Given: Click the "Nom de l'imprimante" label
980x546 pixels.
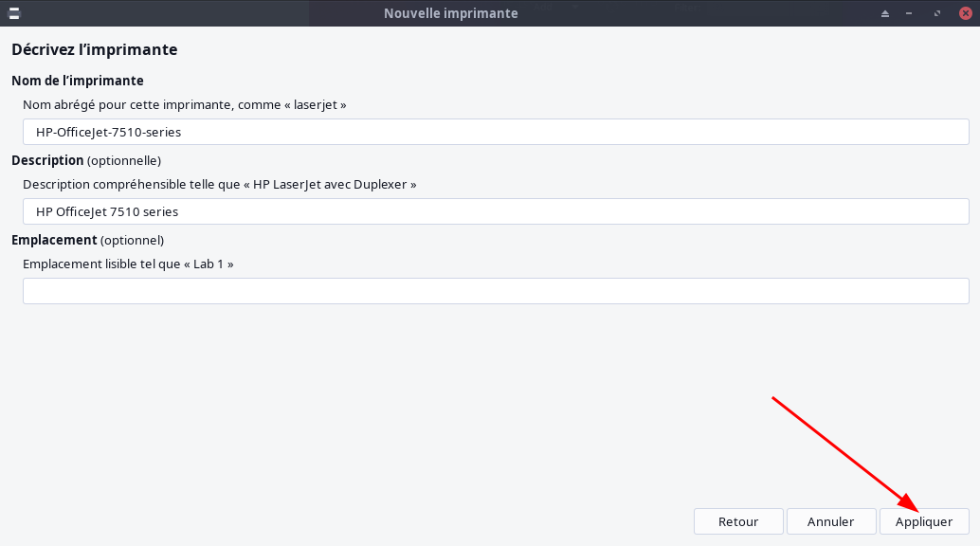Looking at the screenshot, I should (78, 81).
